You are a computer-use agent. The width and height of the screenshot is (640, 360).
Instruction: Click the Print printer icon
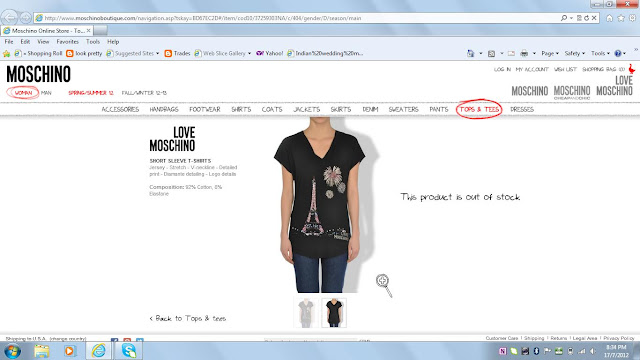click(524, 53)
